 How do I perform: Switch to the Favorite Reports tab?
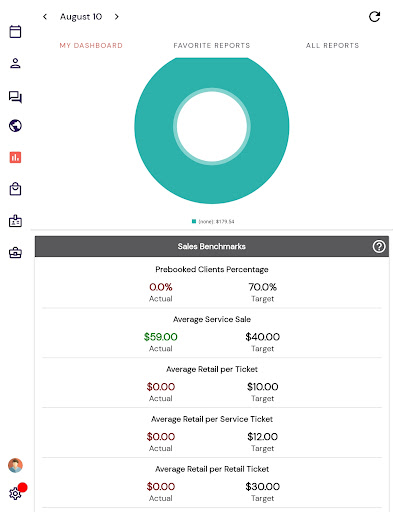212,45
